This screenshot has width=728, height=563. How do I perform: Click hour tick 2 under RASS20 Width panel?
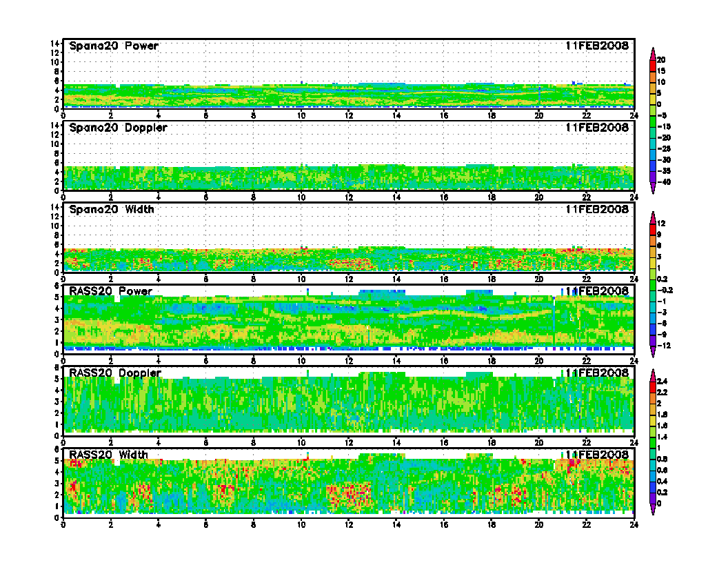click(111, 524)
